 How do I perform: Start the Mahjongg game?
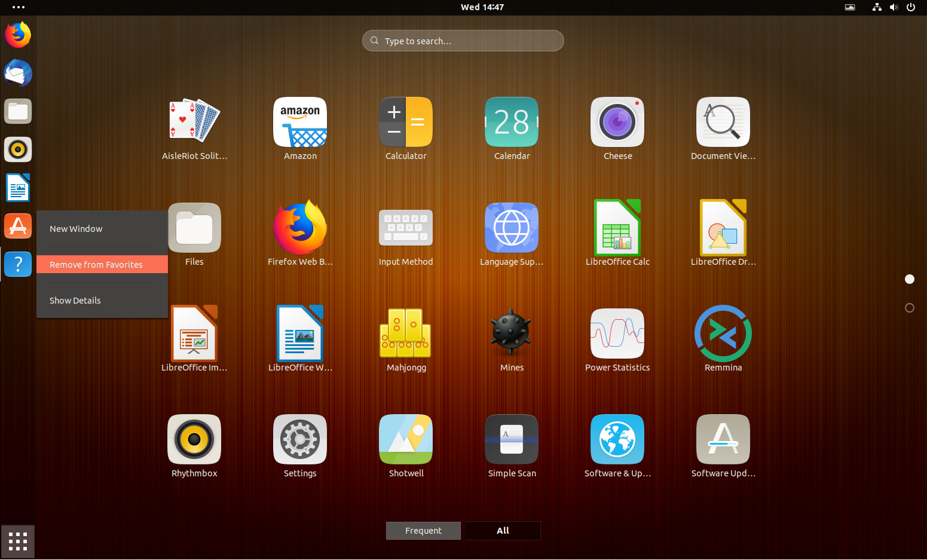[x=406, y=333]
